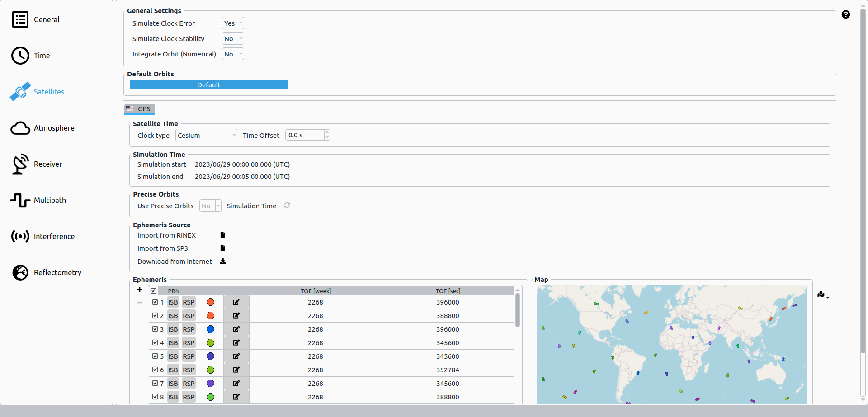Select the GPS constellation tab
Viewport: 868px width, 417px height.
[140, 109]
